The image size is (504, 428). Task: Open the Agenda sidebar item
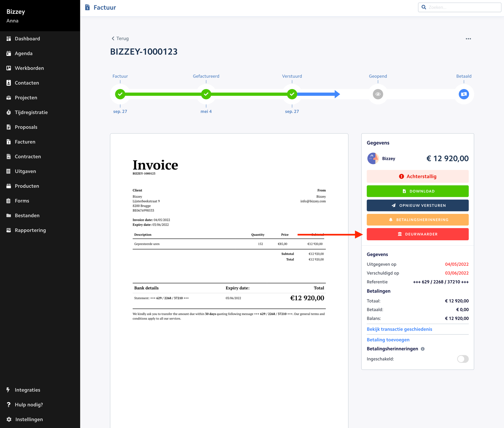point(40,54)
